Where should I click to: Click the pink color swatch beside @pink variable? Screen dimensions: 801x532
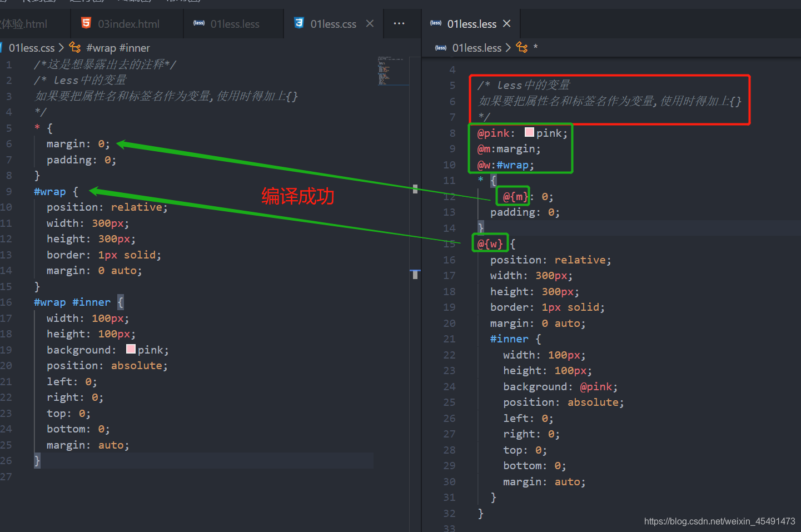coord(529,132)
